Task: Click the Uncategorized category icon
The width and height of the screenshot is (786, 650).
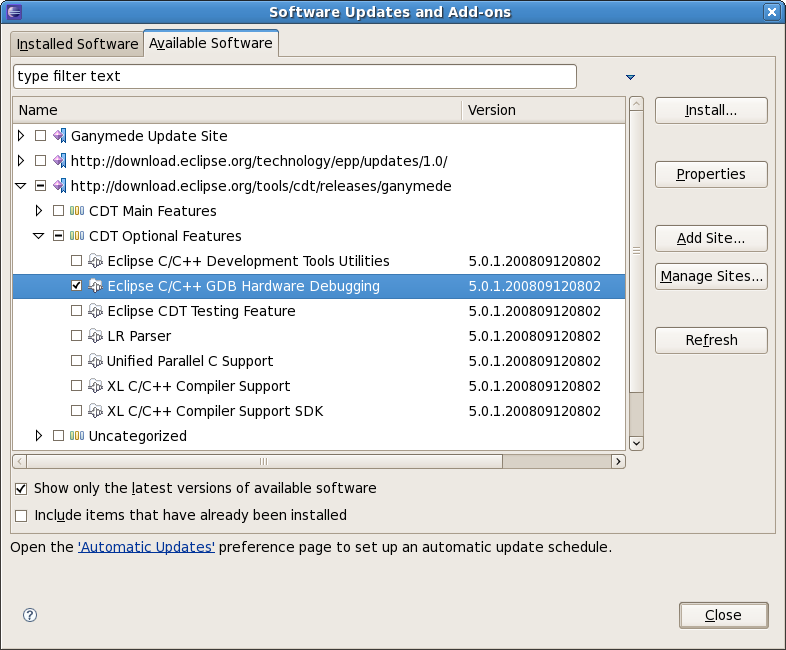Action: pyautogui.click(x=77, y=436)
